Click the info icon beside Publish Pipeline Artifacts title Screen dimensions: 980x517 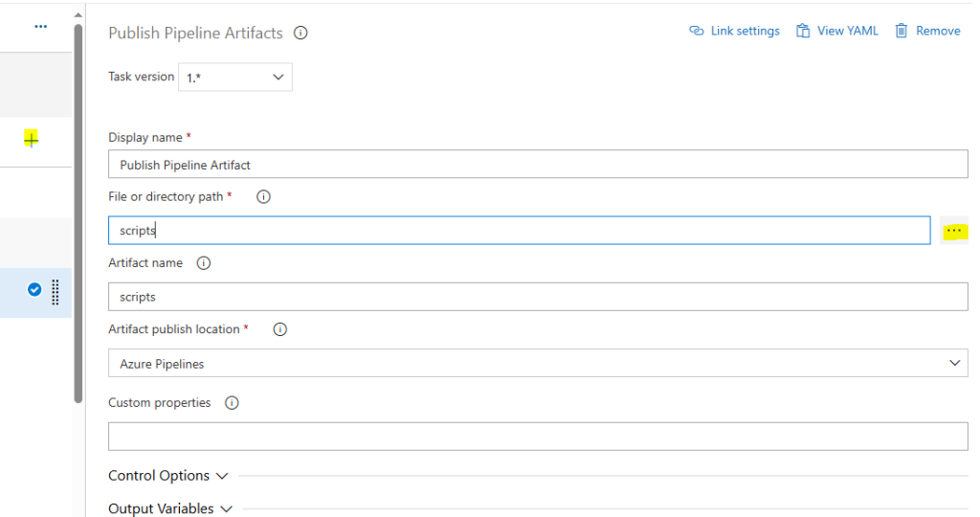(301, 34)
